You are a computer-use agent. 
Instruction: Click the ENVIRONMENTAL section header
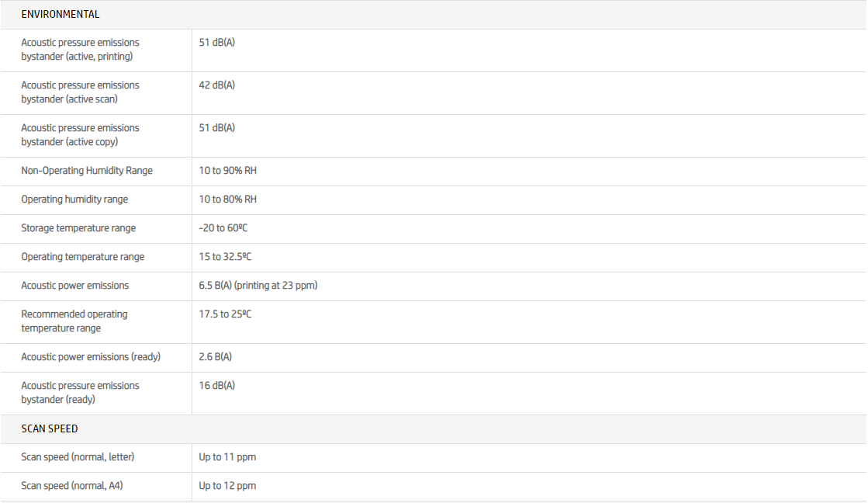(x=60, y=14)
